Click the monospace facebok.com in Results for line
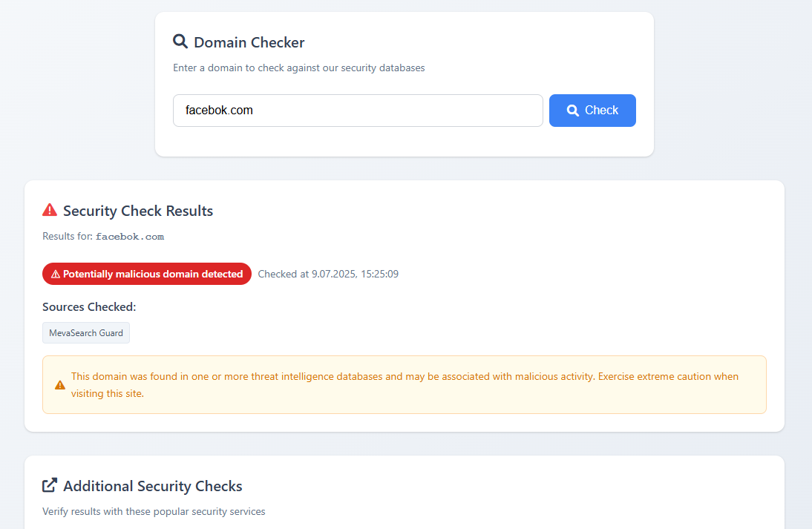This screenshot has height=529, width=812. pyautogui.click(x=130, y=237)
